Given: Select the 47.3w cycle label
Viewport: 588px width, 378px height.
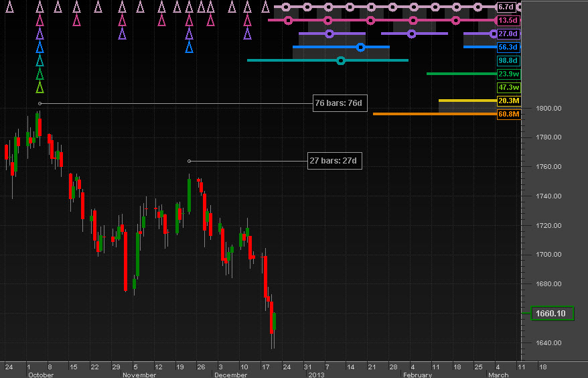Looking at the screenshot, I should [507, 87].
